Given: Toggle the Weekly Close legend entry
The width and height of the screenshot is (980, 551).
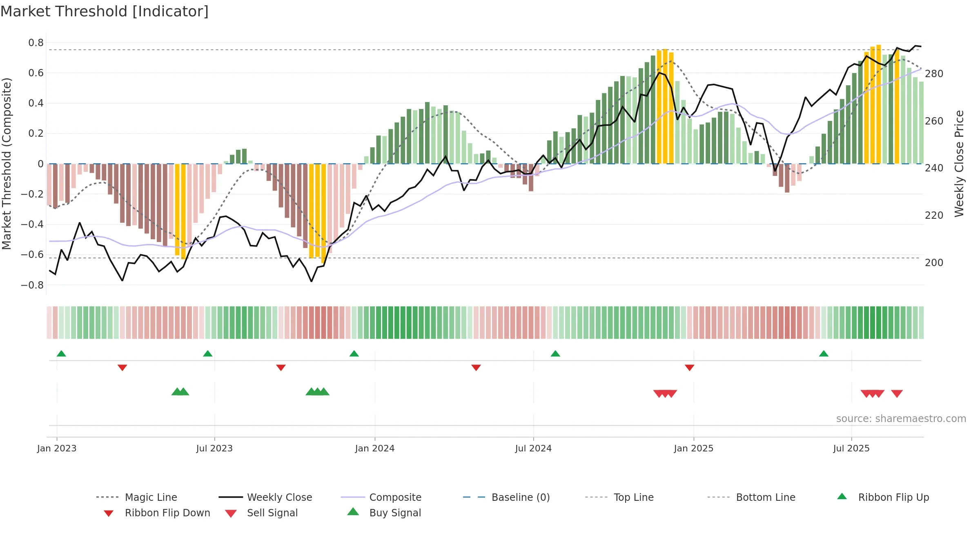Looking at the screenshot, I should point(265,497).
